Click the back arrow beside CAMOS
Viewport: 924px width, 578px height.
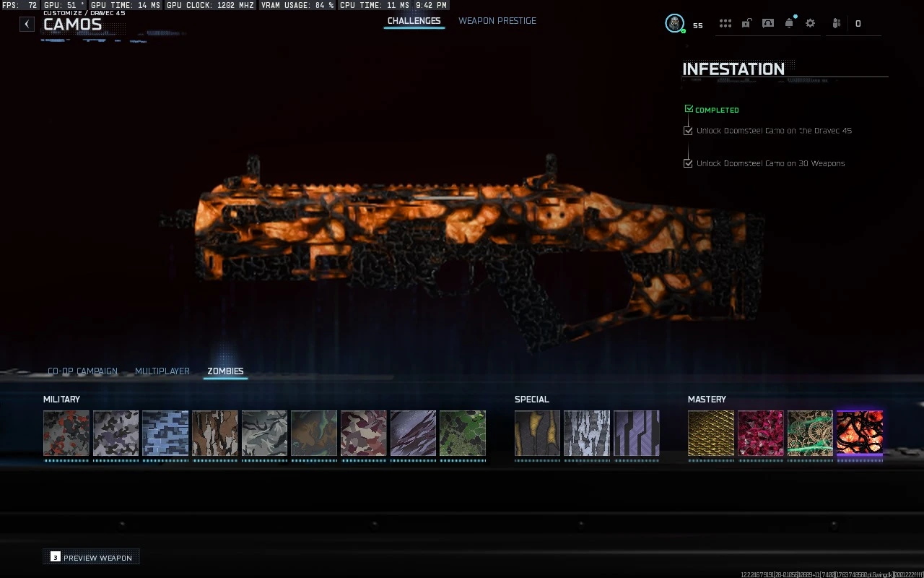[x=27, y=24]
